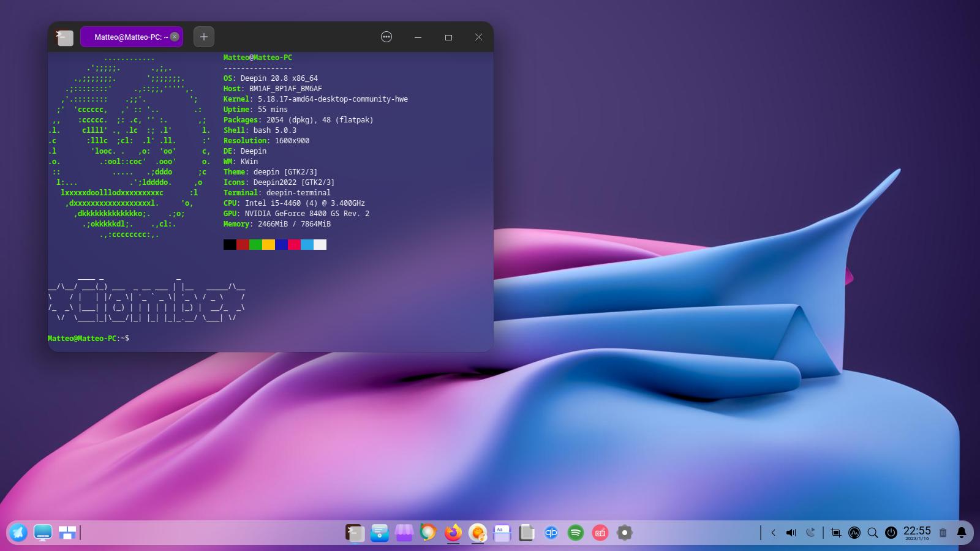The image size is (980, 551).
Task: Close the Matteo@Matteo-PC terminal tab
Action: coord(175,37)
